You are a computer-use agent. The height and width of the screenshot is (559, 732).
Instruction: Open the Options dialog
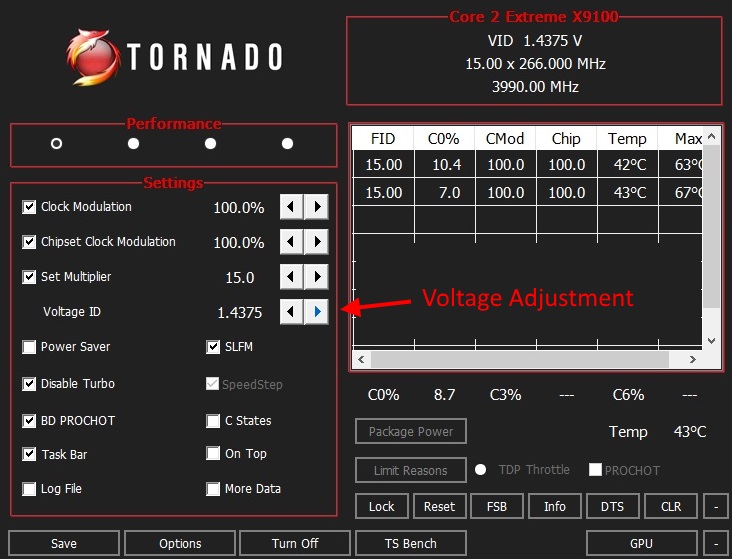point(180,543)
